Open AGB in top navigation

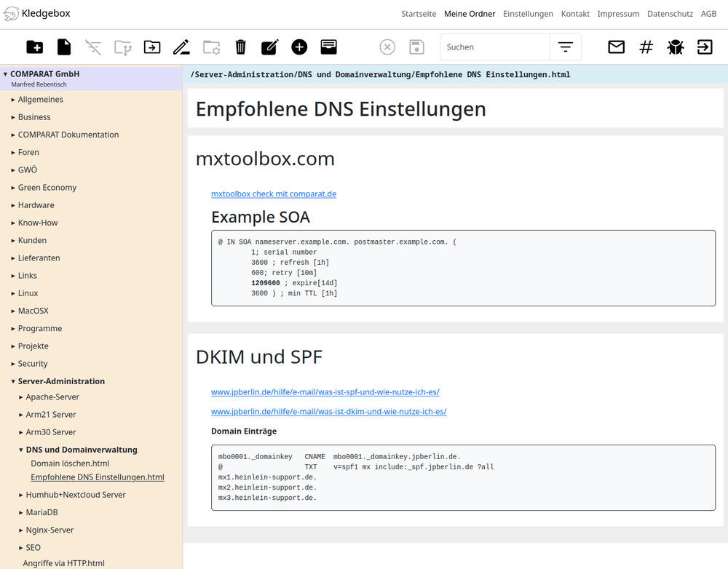click(708, 14)
